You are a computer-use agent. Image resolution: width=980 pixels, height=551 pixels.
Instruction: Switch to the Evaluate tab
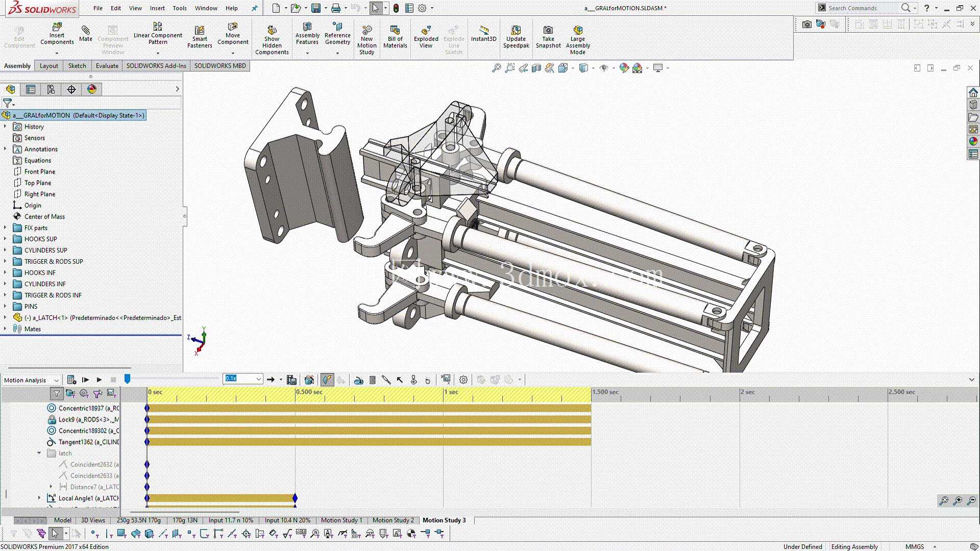(107, 66)
